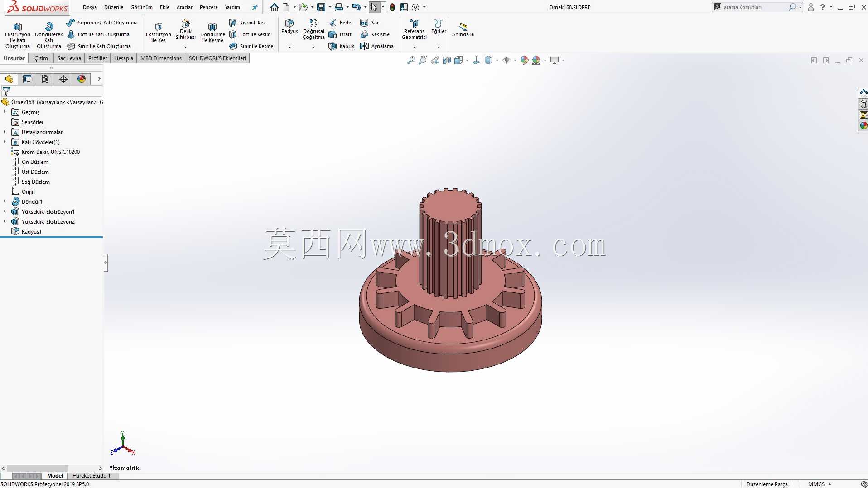
Task: Click Zoom to Fit magnifier icon
Action: pyautogui.click(x=411, y=60)
